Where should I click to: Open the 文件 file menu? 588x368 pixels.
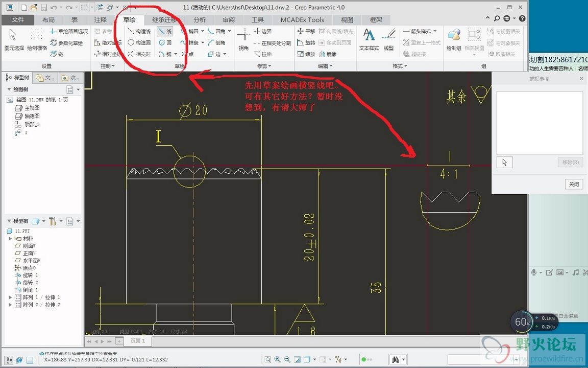(x=18, y=20)
